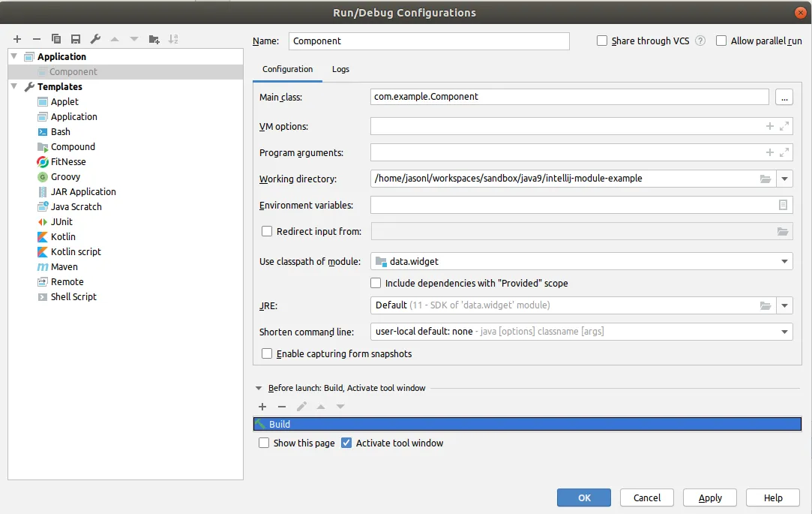
Task: Click the Apply button
Action: click(709, 497)
